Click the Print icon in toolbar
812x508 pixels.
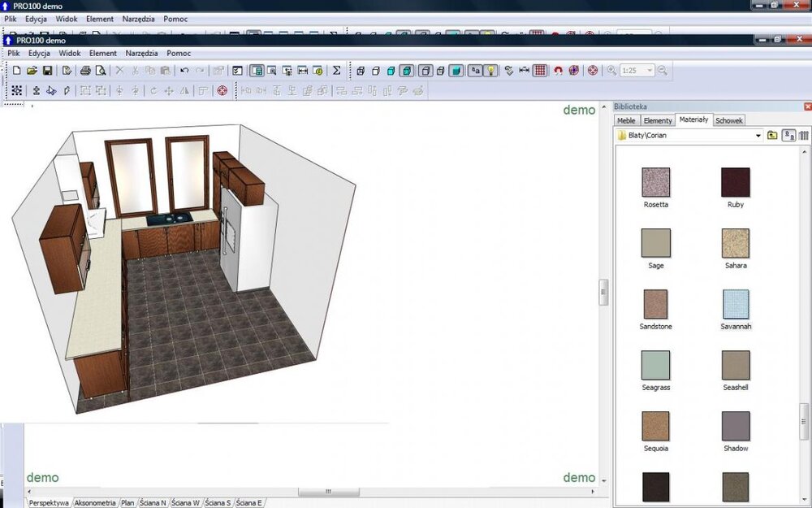pos(84,71)
